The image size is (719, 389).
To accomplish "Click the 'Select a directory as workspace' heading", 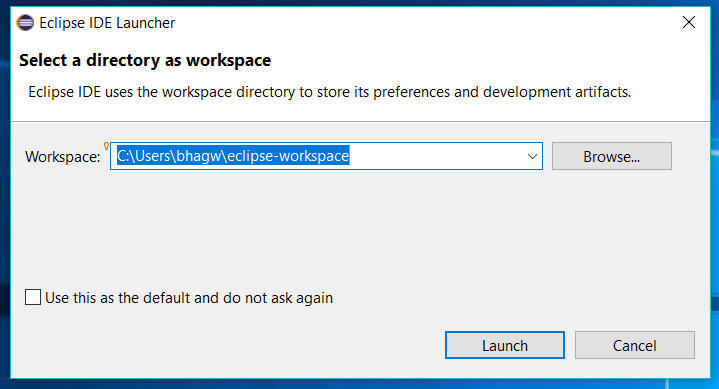I will (x=145, y=60).
